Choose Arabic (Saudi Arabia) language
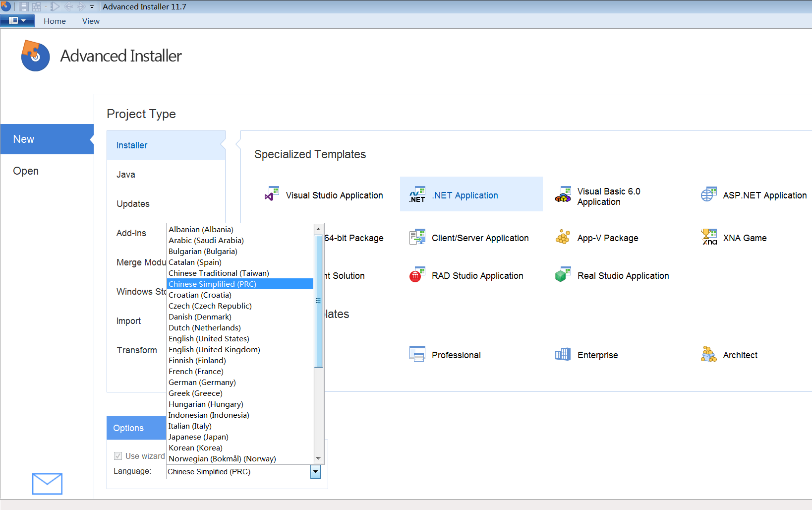Image resolution: width=812 pixels, height=510 pixels. click(240, 240)
